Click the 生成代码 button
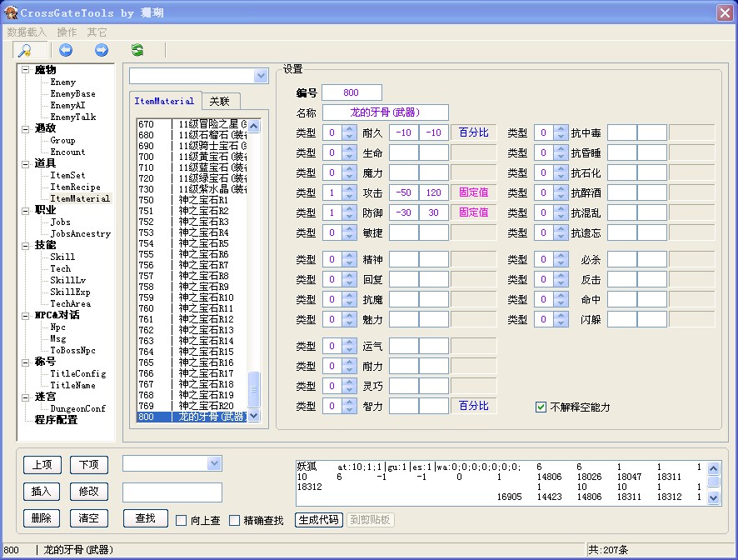 tap(319, 520)
